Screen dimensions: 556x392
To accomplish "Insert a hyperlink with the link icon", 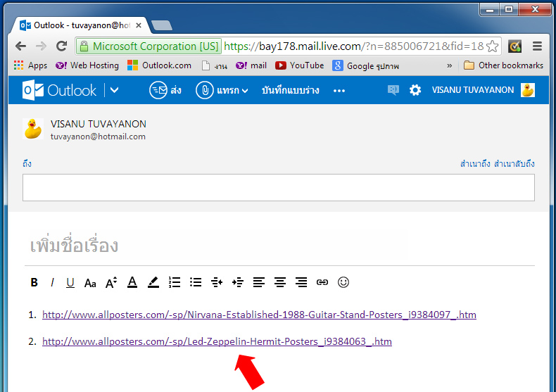I will [322, 282].
